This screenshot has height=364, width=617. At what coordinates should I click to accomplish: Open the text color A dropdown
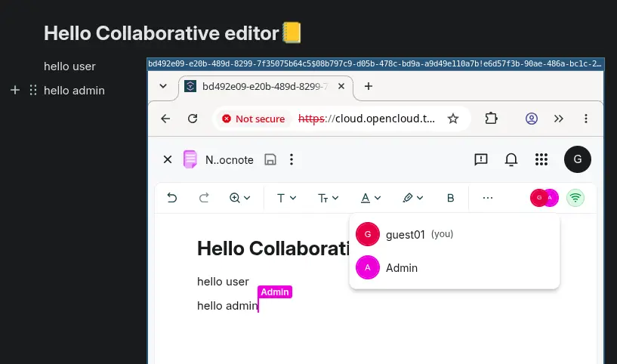click(371, 198)
